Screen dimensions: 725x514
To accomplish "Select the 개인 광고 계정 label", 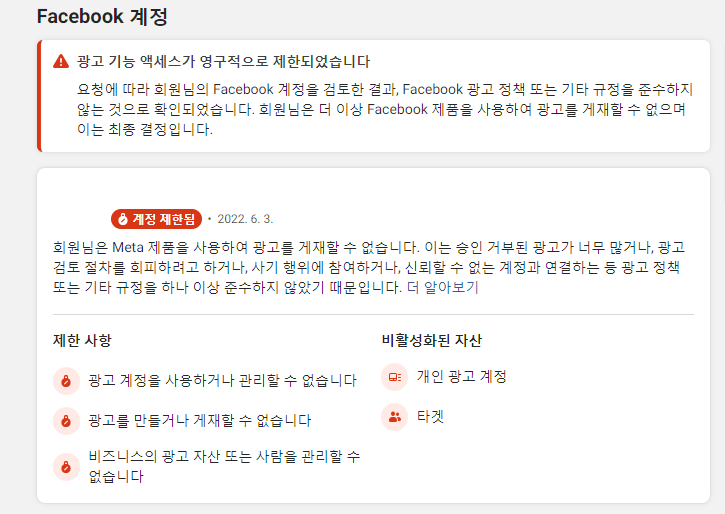I will click(461, 377).
